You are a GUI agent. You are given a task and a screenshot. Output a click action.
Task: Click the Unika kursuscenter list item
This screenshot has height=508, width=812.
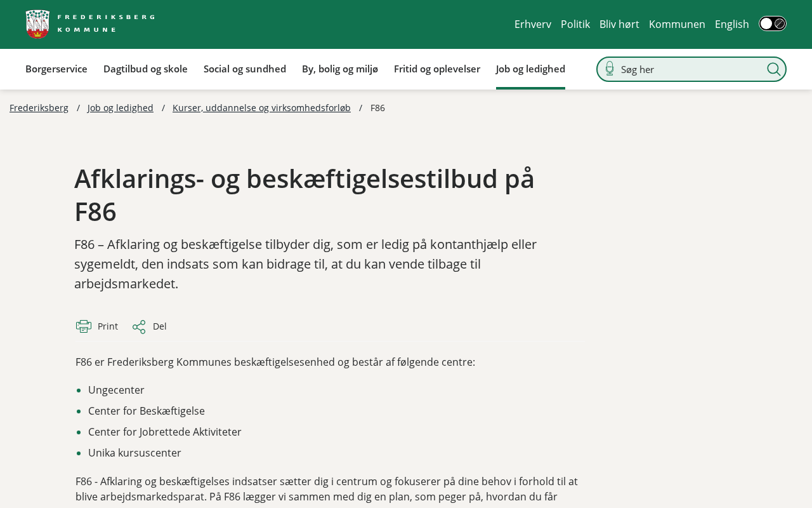(134, 453)
